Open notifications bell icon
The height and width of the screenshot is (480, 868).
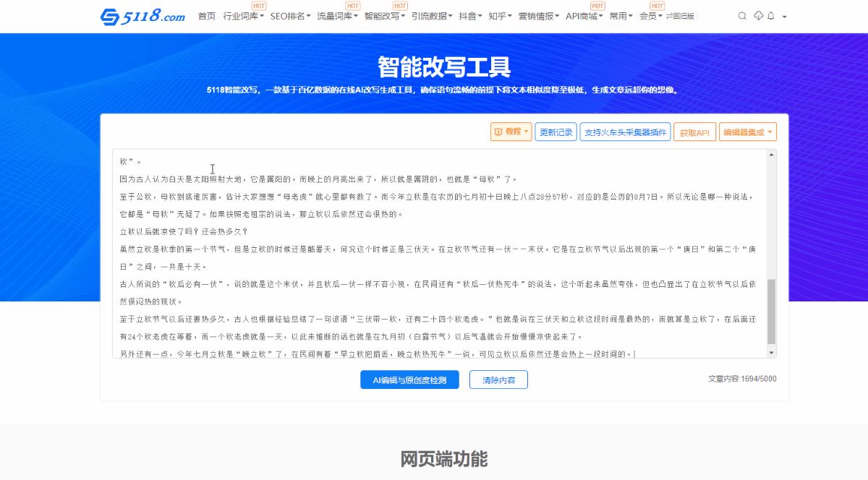click(771, 16)
